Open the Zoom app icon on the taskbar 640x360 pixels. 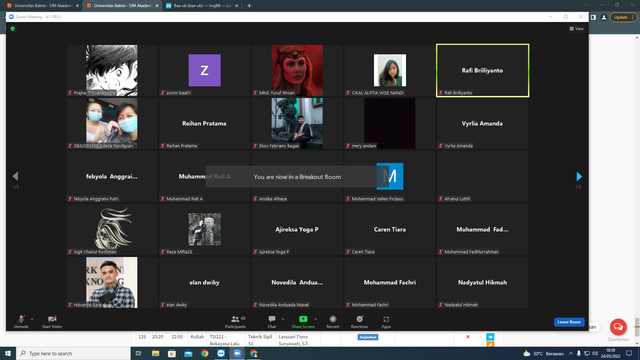[221, 353]
